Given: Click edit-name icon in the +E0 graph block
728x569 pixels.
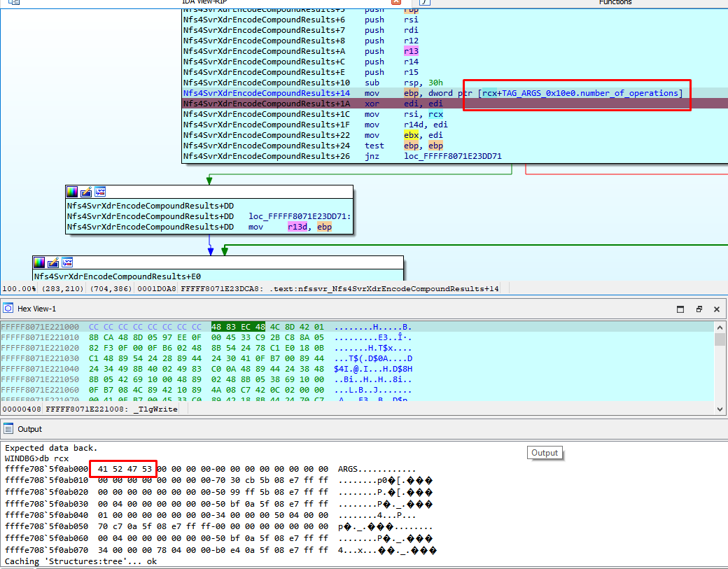Looking at the screenshot, I should pos(53,262).
